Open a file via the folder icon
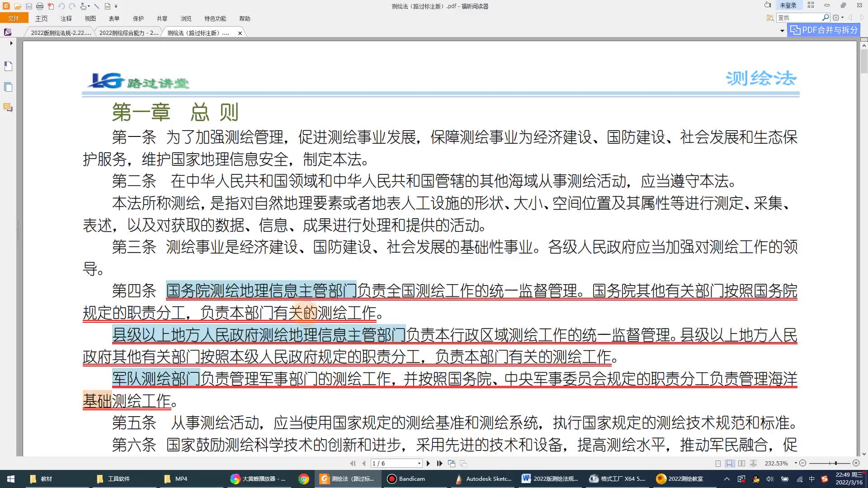The image size is (868, 488). tap(18, 6)
